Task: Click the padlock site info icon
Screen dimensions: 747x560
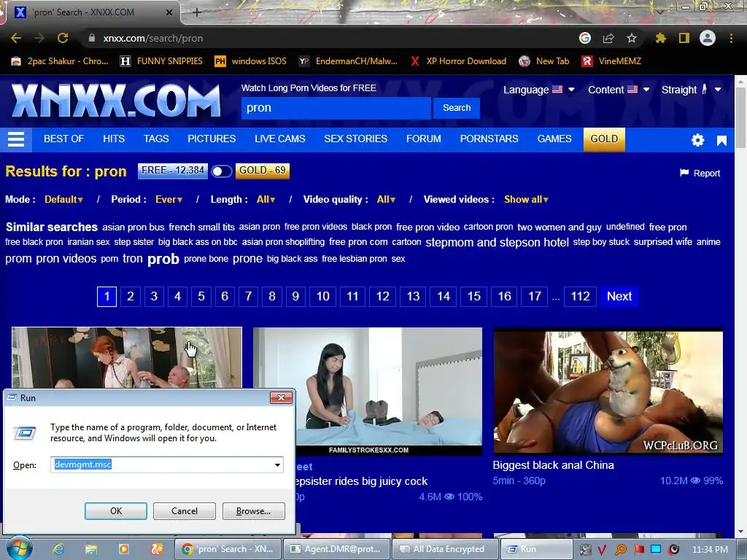Action: tap(91, 38)
